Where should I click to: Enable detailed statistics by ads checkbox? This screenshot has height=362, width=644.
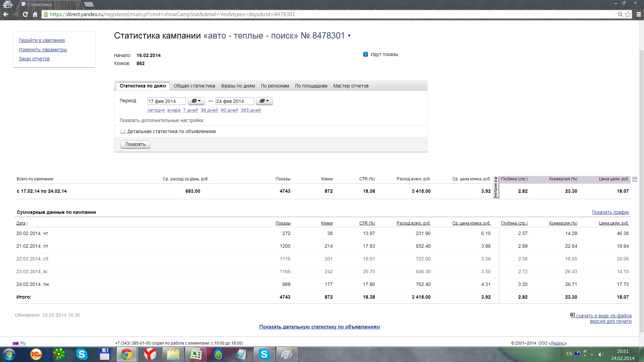[x=123, y=131]
